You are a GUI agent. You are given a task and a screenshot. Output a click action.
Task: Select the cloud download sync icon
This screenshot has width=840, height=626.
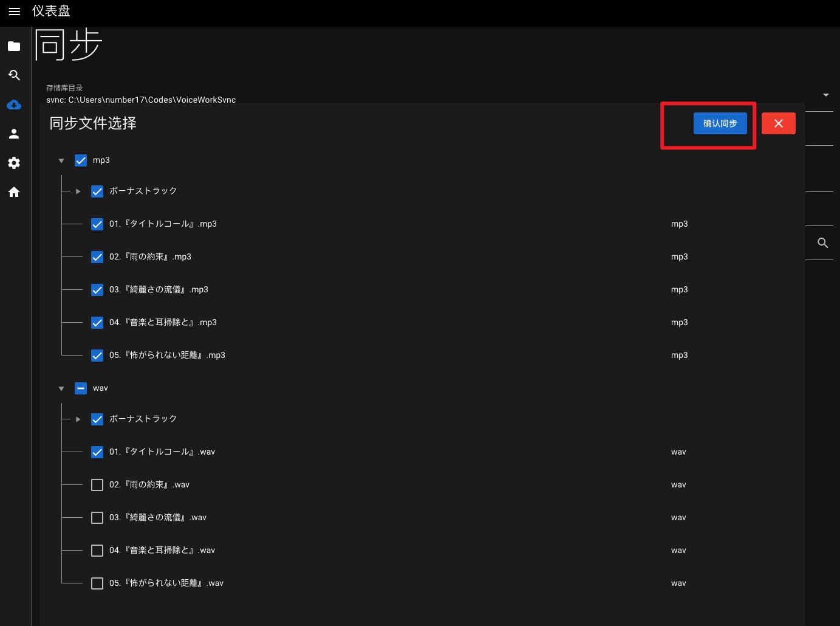pyautogui.click(x=14, y=105)
